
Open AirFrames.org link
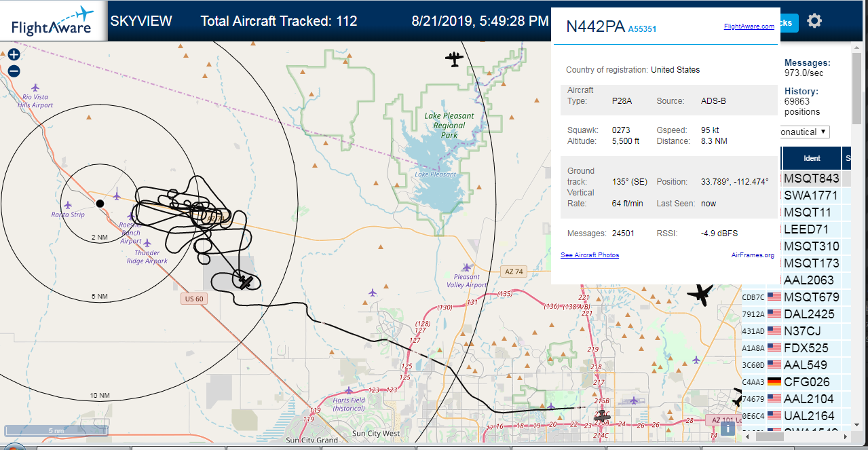point(753,255)
